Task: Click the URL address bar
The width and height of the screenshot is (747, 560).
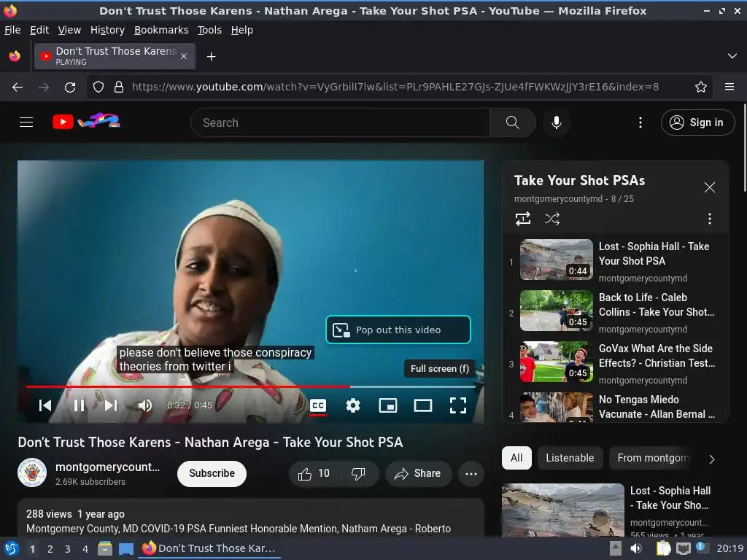Action: pos(395,87)
